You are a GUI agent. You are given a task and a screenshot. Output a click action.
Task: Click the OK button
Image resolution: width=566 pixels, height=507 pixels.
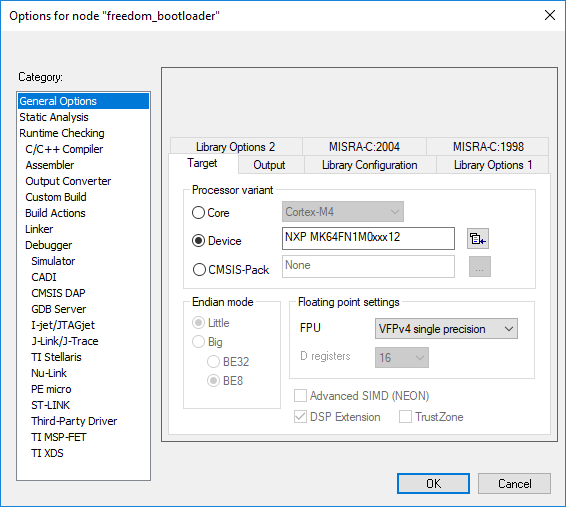coord(433,483)
